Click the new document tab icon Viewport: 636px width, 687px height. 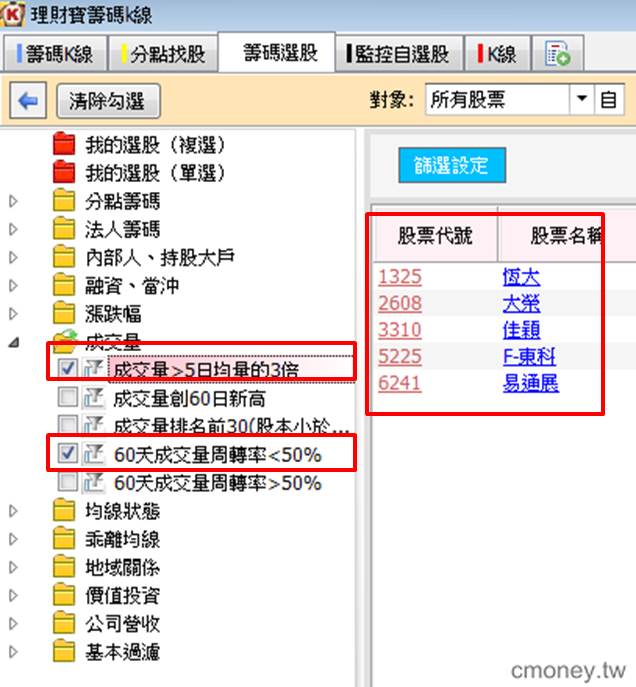pos(557,54)
